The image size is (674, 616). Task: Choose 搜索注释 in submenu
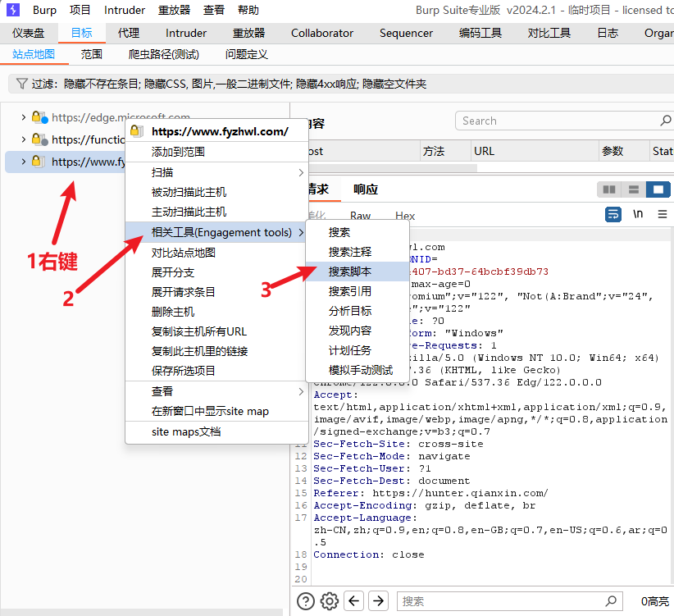click(x=357, y=252)
